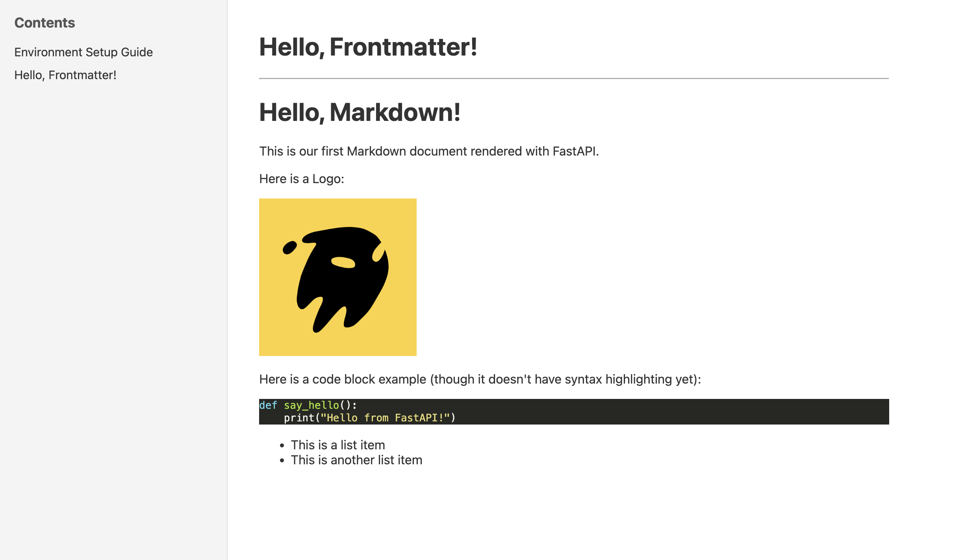Click the "first Markdown document" intro sentence
Viewport: 964px width, 560px height.
(x=394, y=151)
